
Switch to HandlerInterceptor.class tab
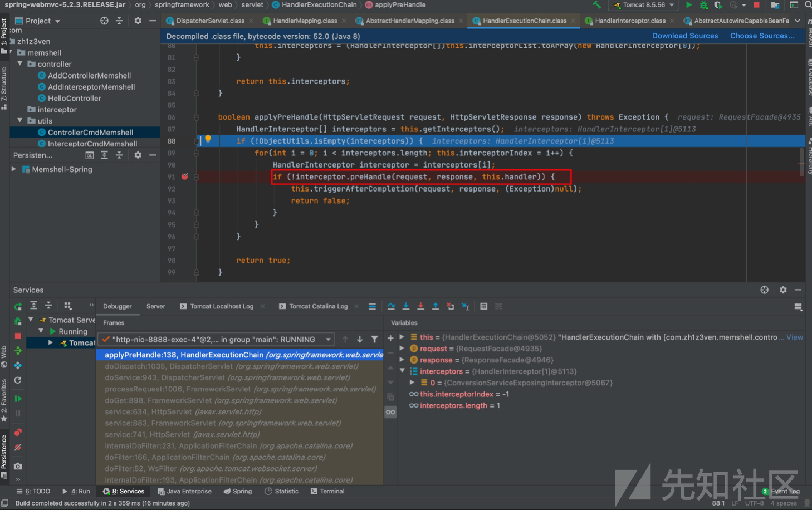tap(630, 21)
